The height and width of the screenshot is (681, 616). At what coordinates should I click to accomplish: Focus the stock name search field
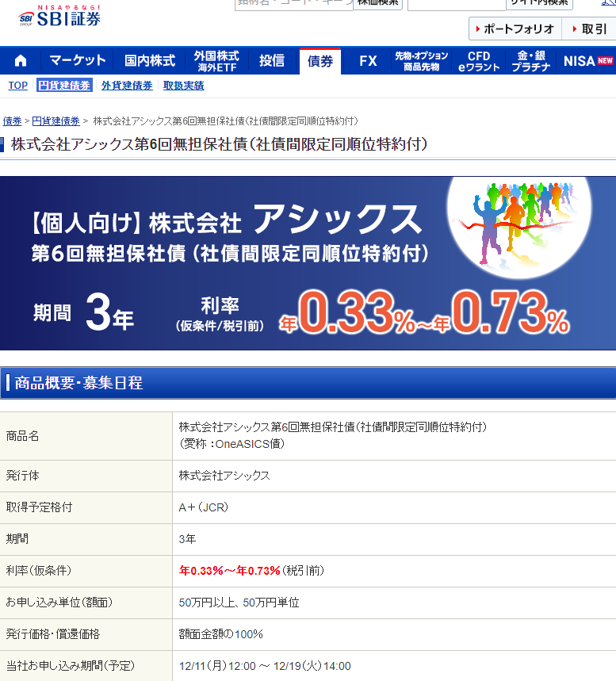294,4
